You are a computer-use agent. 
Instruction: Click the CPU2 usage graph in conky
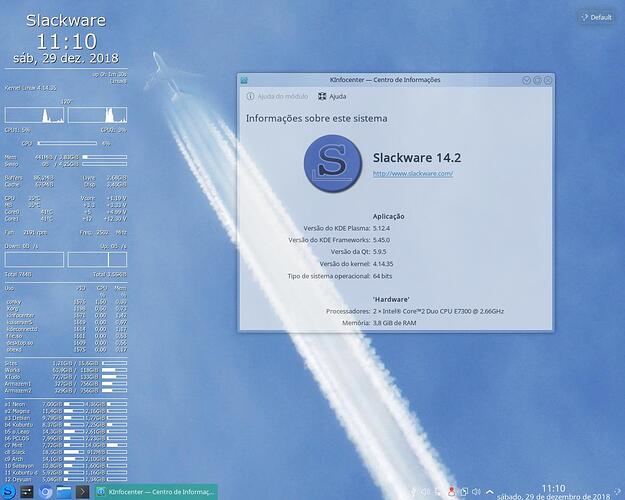(x=98, y=115)
